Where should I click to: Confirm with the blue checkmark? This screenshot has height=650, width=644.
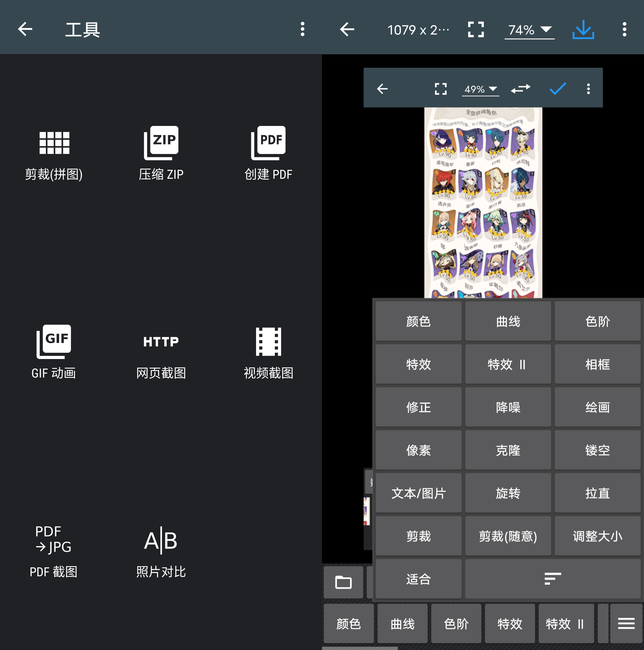click(557, 89)
